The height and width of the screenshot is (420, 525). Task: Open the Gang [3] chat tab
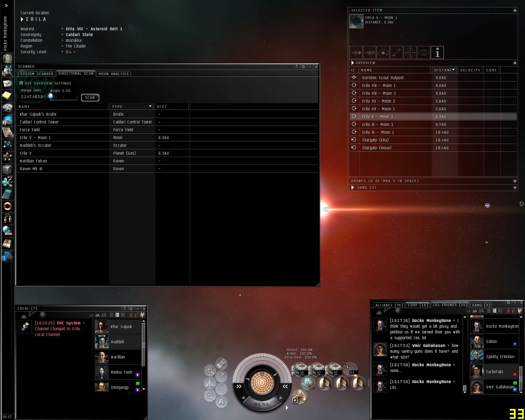click(481, 305)
